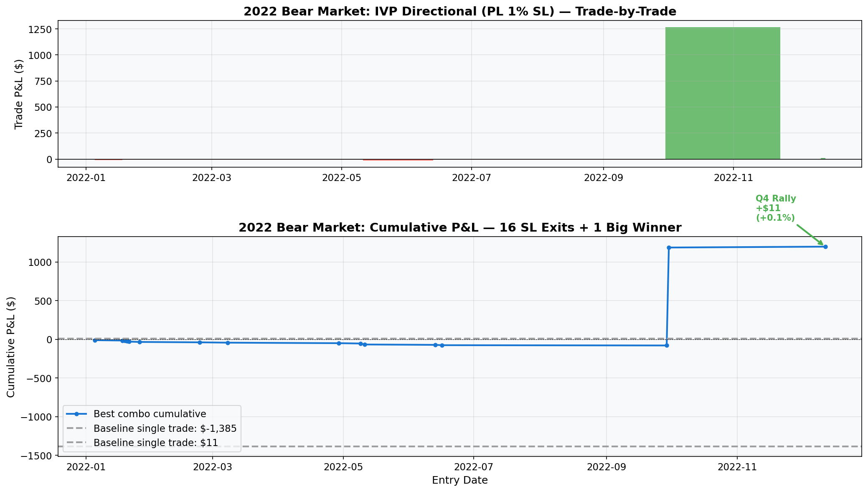Click the top chart title 'IVP Directional'

(x=459, y=12)
